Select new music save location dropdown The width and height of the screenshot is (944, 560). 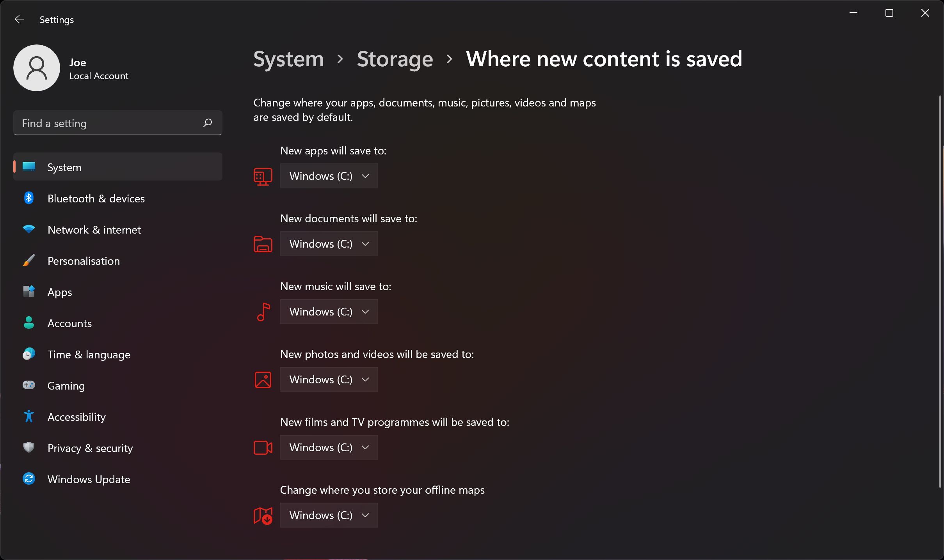coord(328,311)
